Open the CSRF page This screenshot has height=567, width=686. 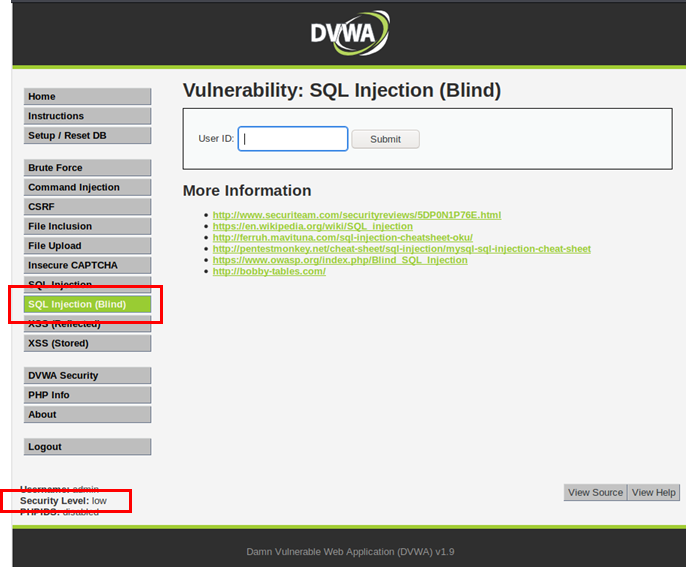pyautogui.click(x=88, y=206)
